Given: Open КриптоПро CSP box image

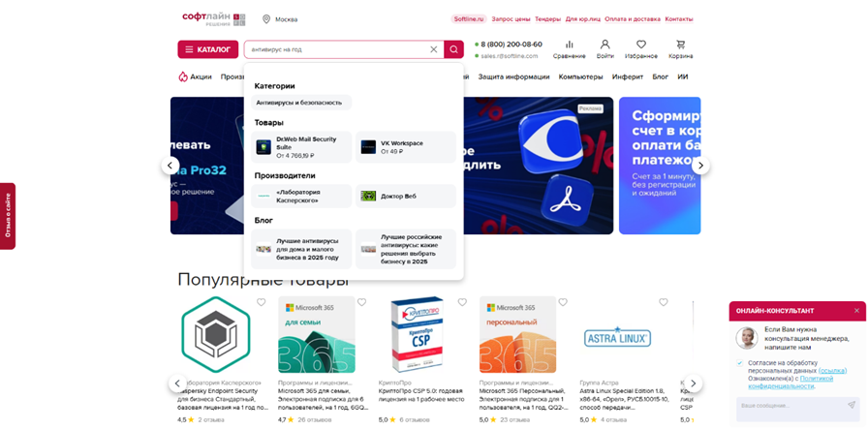Looking at the screenshot, I should pos(418,335).
